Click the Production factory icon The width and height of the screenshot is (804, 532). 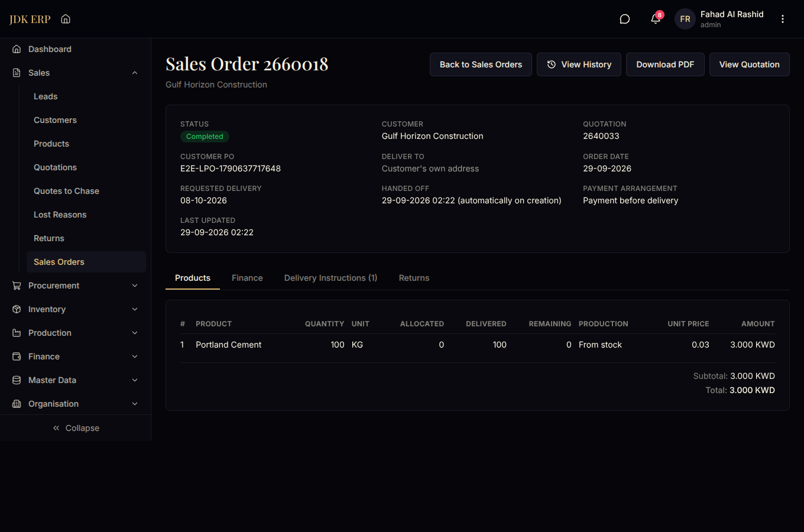(17, 333)
